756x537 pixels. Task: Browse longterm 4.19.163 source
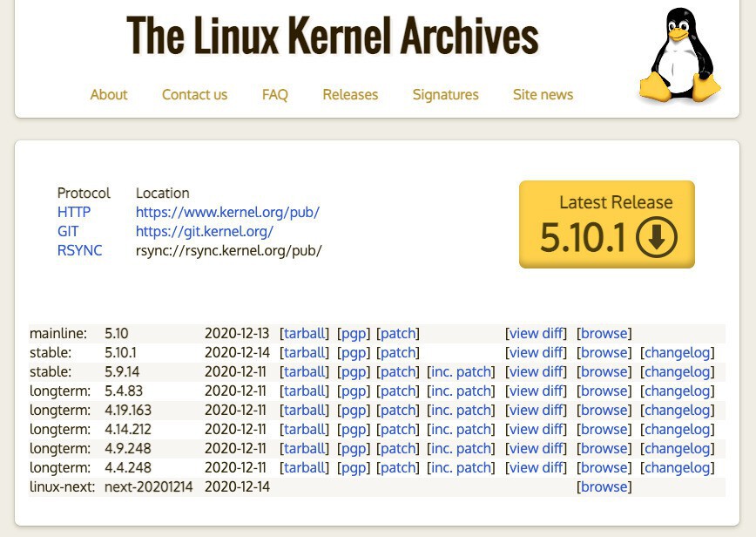[x=604, y=411]
